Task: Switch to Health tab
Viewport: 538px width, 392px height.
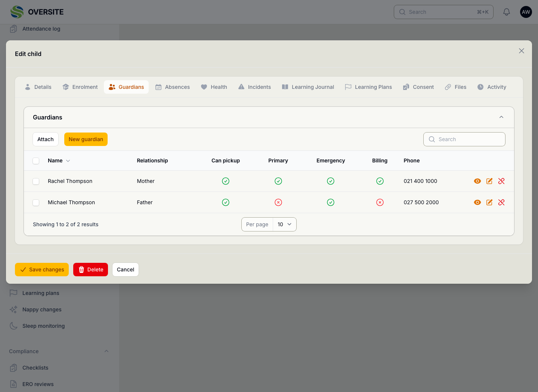Action: click(x=214, y=87)
